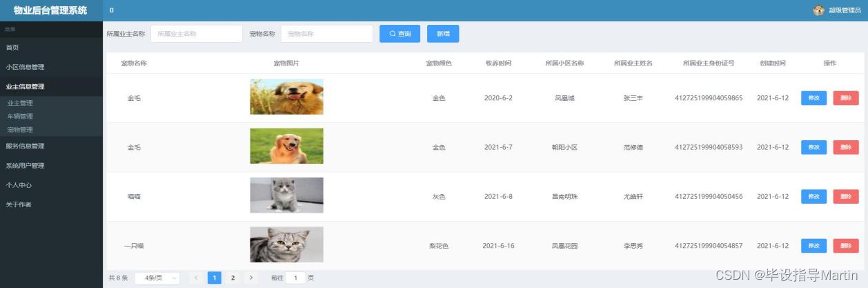Click the 新增 add button
Screen dimensions: 868x288
click(x=443, y=33)
